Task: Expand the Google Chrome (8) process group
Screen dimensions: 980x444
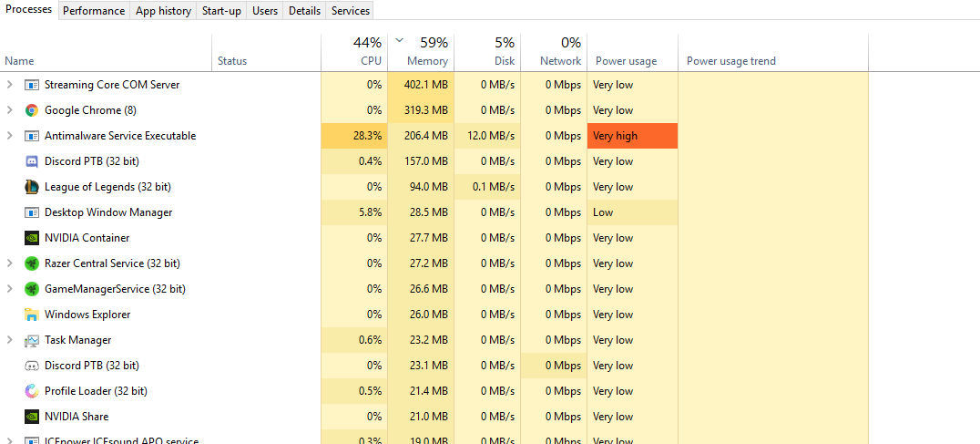Action: [x=9, y=110]
